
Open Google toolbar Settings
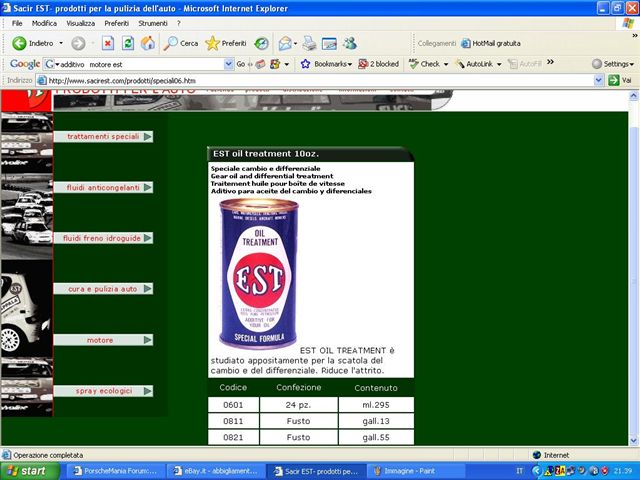coord(613,64)
